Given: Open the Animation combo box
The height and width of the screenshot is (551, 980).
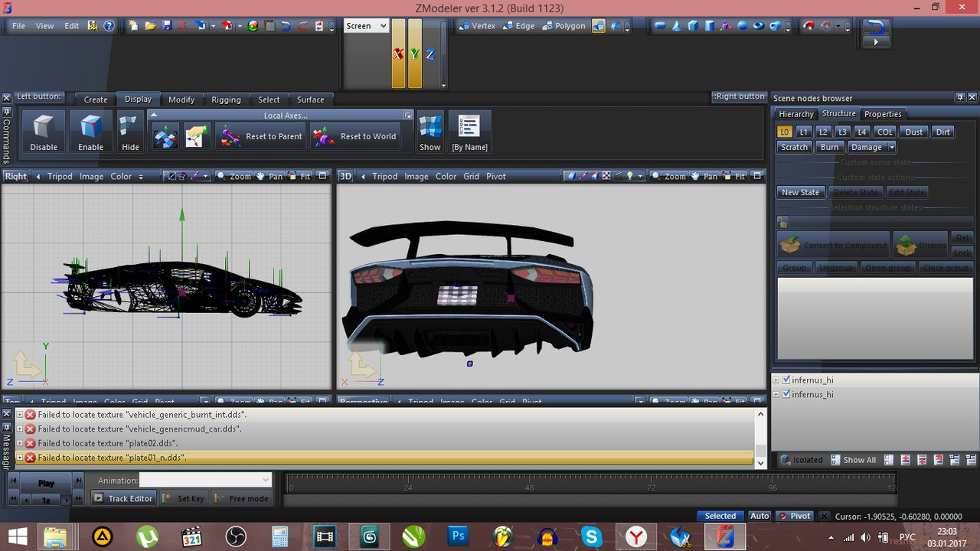Looking at the screenshot, I should point(205,480).
